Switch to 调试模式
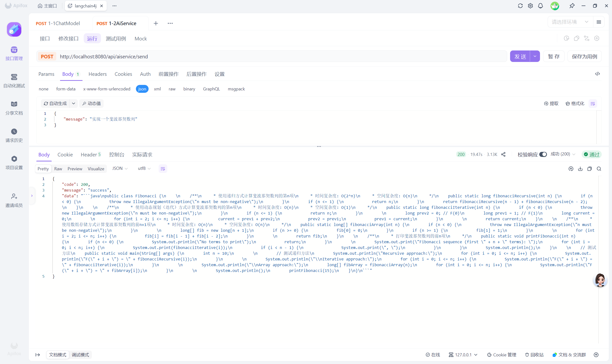Screen dimensions: 612x364 pyautogui.click(x=80, y=355)
